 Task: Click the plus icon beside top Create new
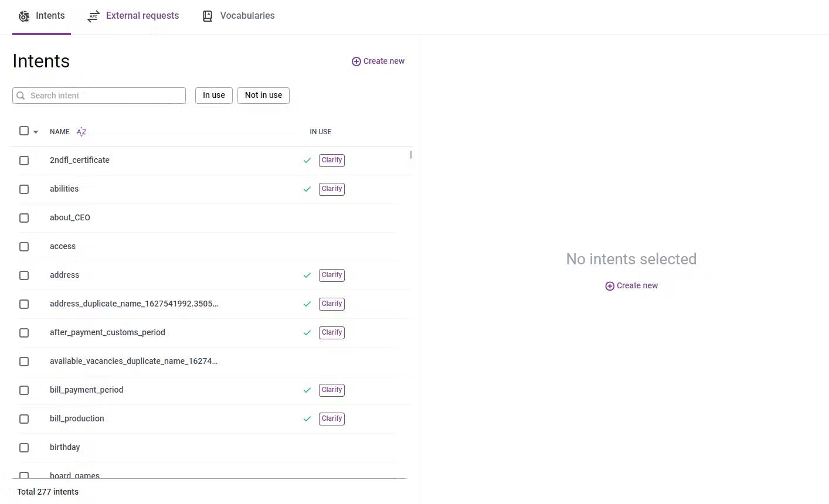coord(356,62)
